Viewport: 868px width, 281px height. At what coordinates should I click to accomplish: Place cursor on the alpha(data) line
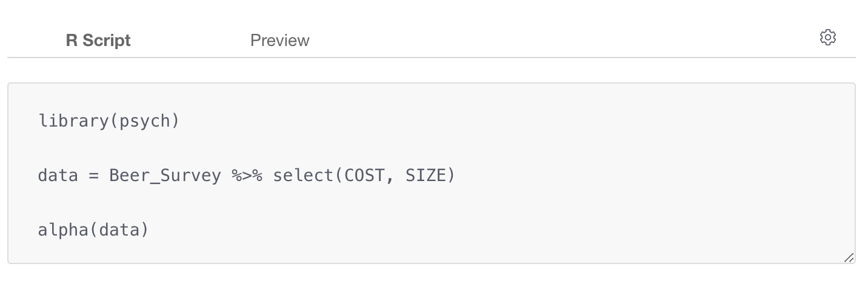(x=93, y=230)
